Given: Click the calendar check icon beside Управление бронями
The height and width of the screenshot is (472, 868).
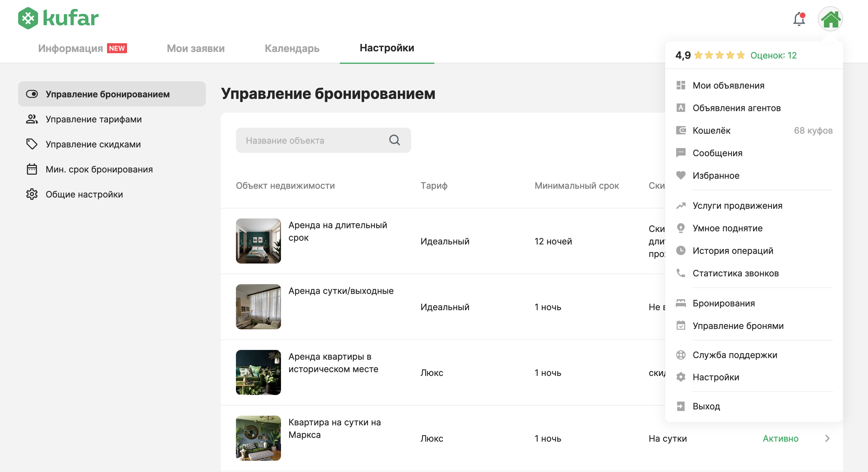Looking at the screenshot, I should coord(681,326).
